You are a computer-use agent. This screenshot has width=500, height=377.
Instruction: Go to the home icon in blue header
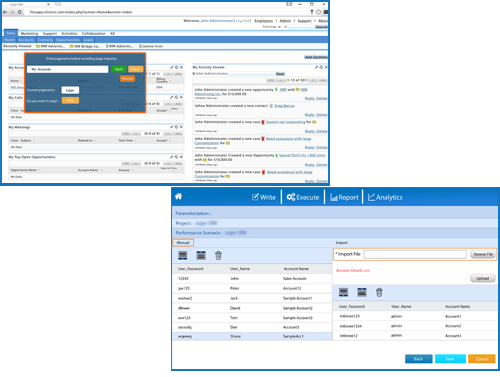[x=178, y=196]
